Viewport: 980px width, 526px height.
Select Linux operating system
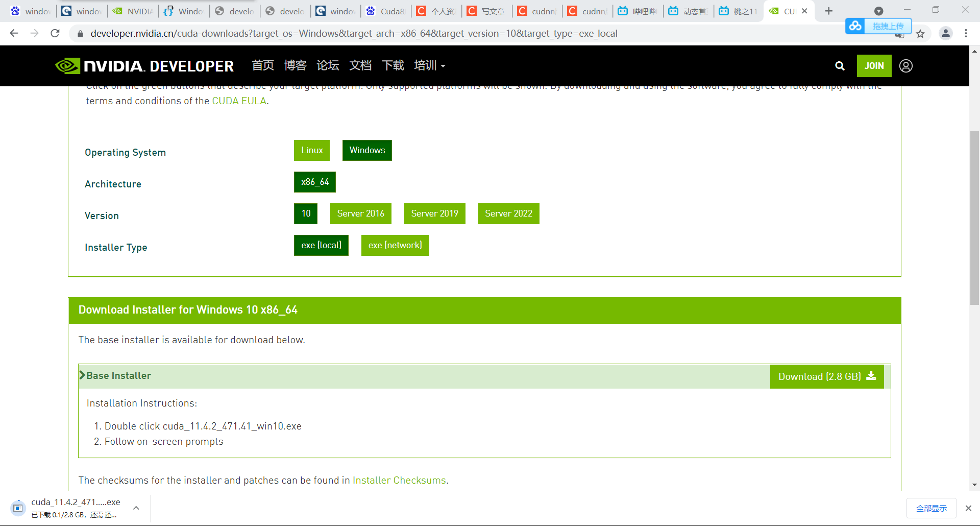click(x=312, y=150)
